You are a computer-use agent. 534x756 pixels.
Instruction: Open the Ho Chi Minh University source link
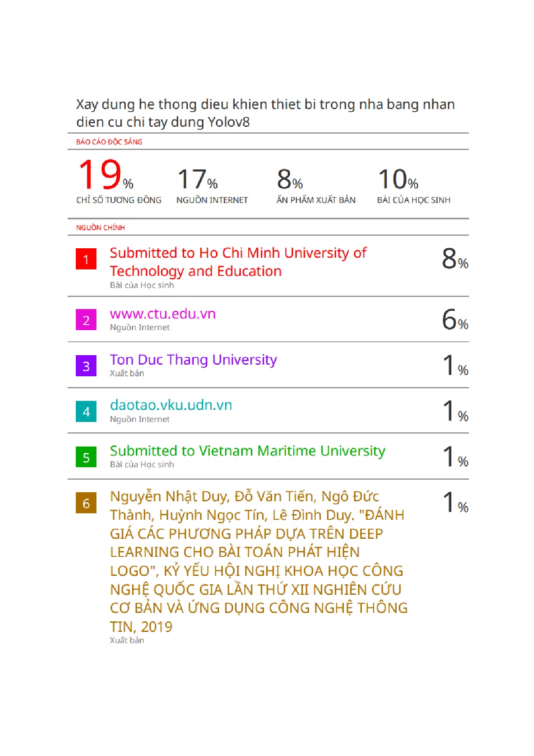[x=238, y=262]
